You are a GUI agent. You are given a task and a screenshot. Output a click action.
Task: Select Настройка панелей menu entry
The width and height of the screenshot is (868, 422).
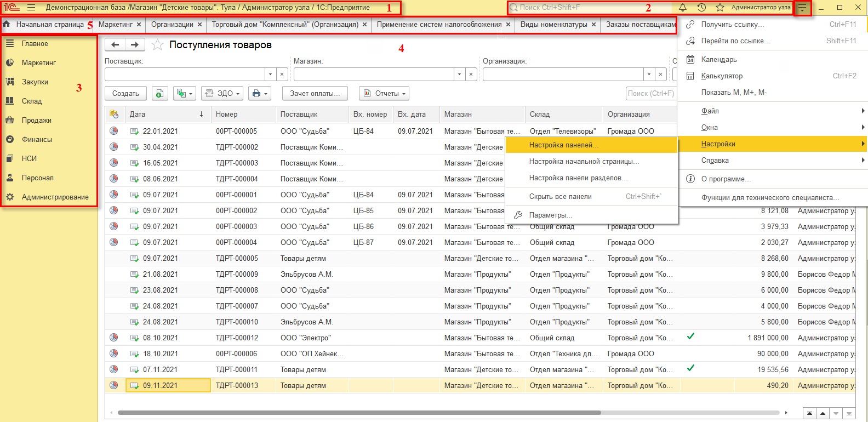click(x=591, y=145)
